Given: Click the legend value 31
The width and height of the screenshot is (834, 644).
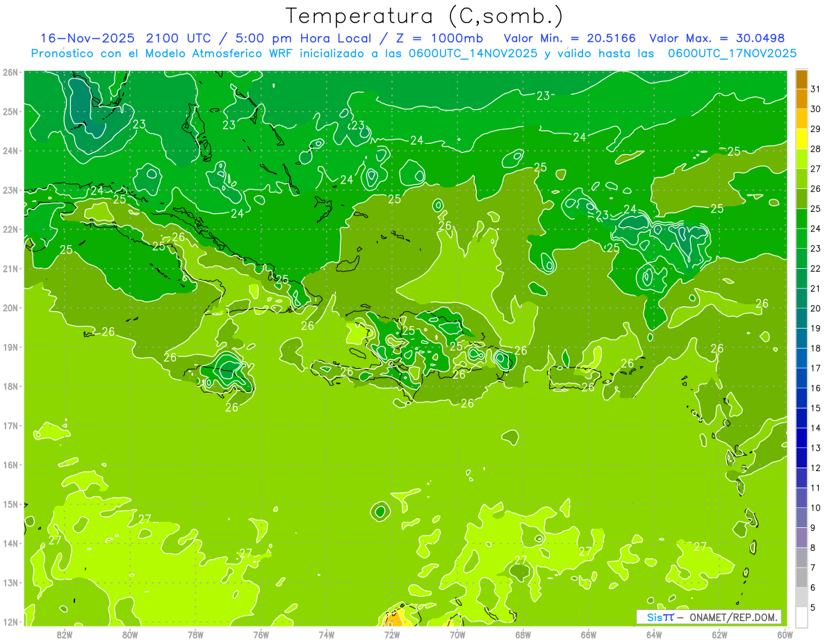Looking at the screenshot, I should (x=815, y=89).
